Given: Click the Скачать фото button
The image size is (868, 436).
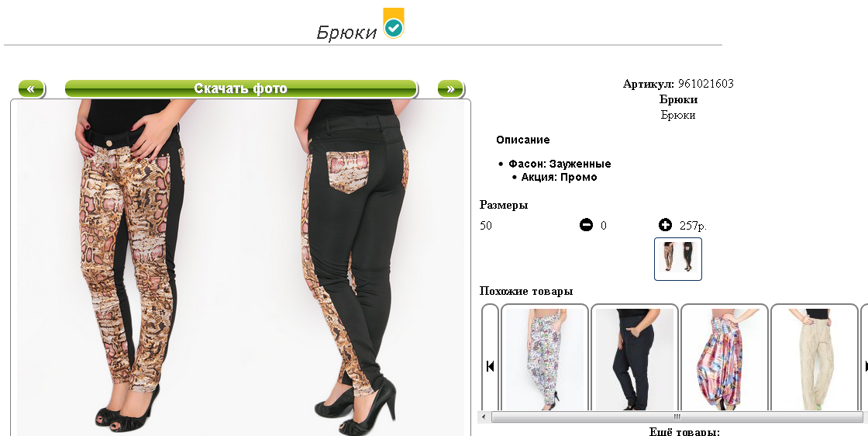Looking at the screenshot, I should [241, 88].
